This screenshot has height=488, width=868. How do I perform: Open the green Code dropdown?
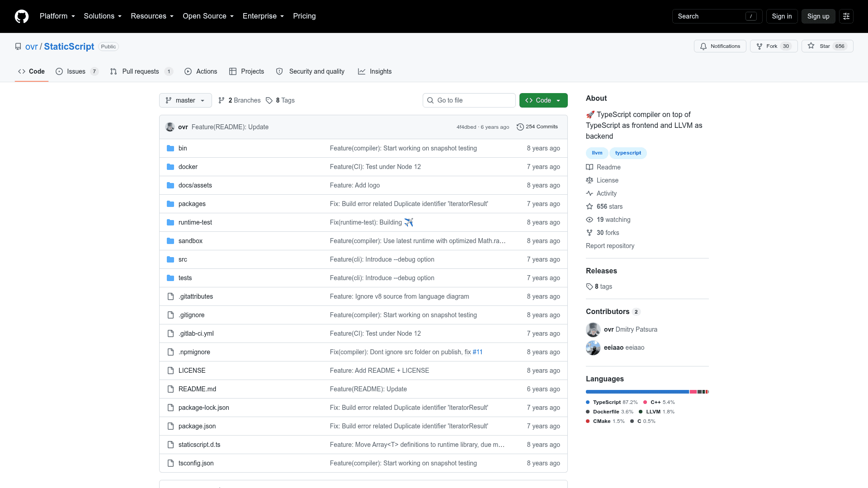click(x=543, y=100)
